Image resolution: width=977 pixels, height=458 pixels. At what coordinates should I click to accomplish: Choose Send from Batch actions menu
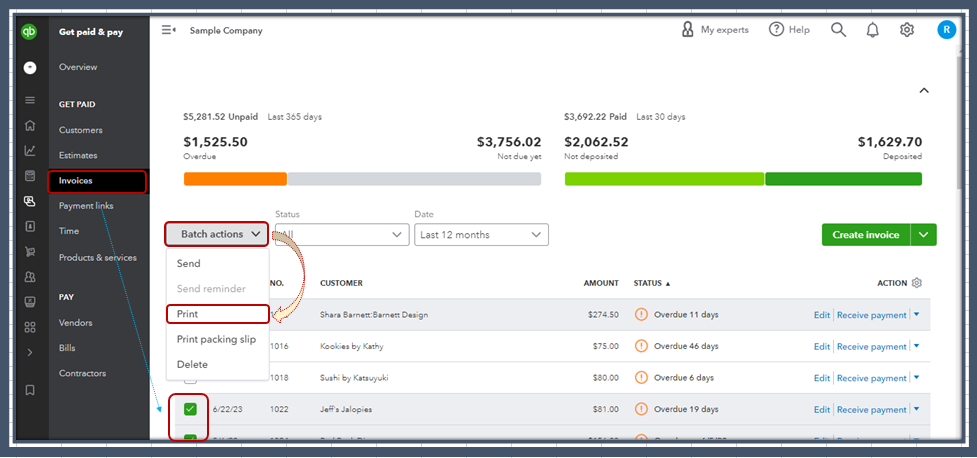coord(188,264)
